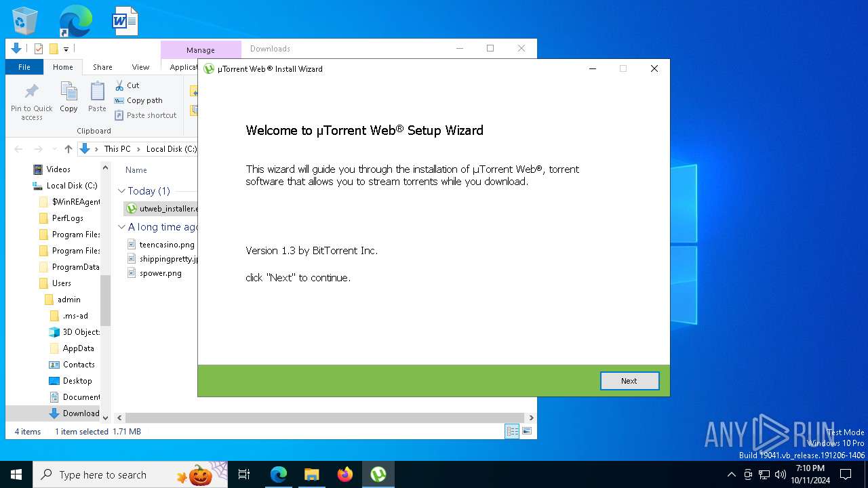This screenshot has height=488, width=868.
Task: Switch to View ribbon tab
Action: tap(140, 67)
